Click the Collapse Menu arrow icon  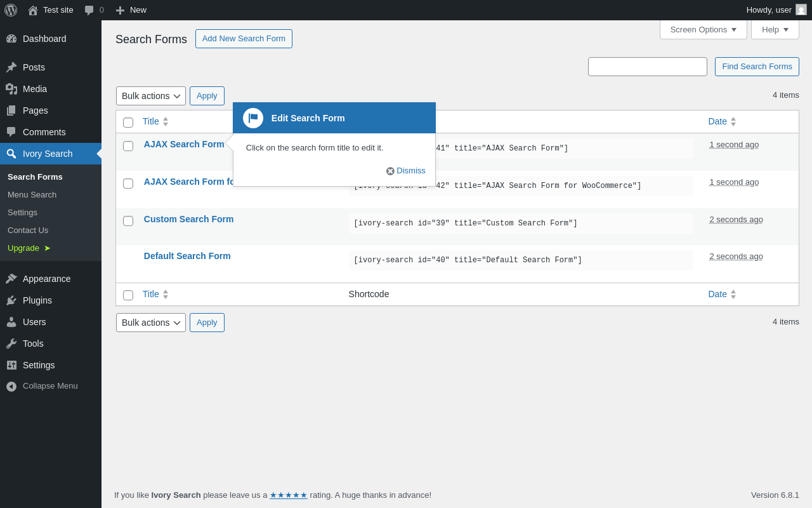pyautogui.click(x=11, y=386)
